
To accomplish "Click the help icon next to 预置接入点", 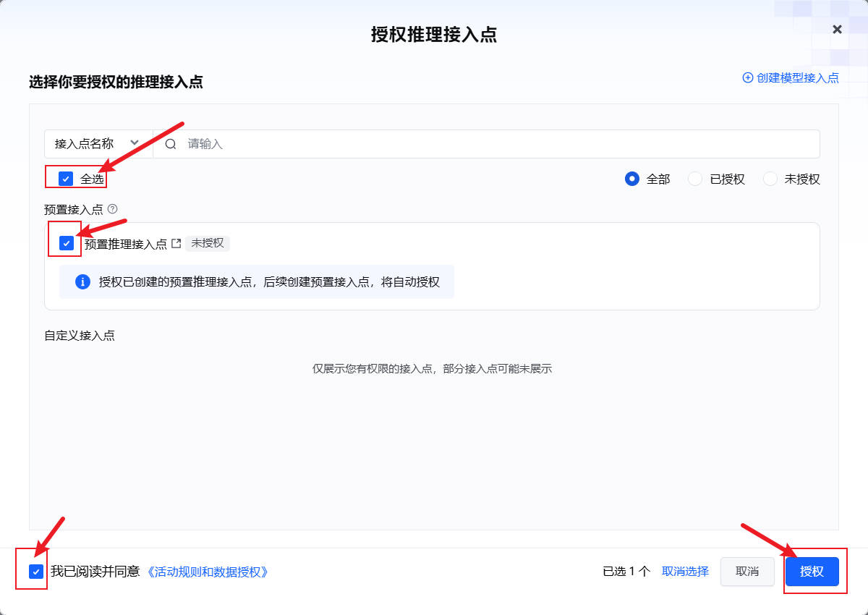I will pos(112,209).
